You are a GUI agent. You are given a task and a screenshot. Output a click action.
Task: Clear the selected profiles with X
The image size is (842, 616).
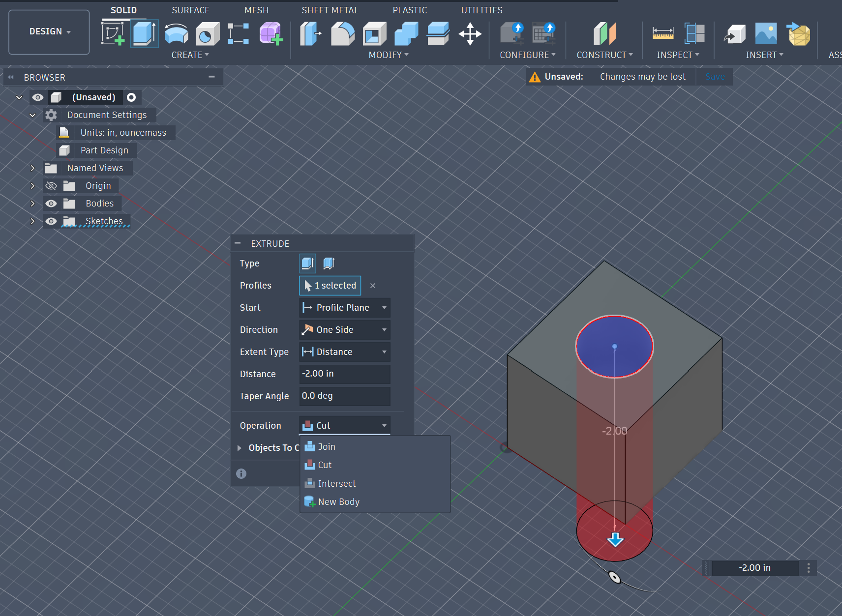click(373, 286)
